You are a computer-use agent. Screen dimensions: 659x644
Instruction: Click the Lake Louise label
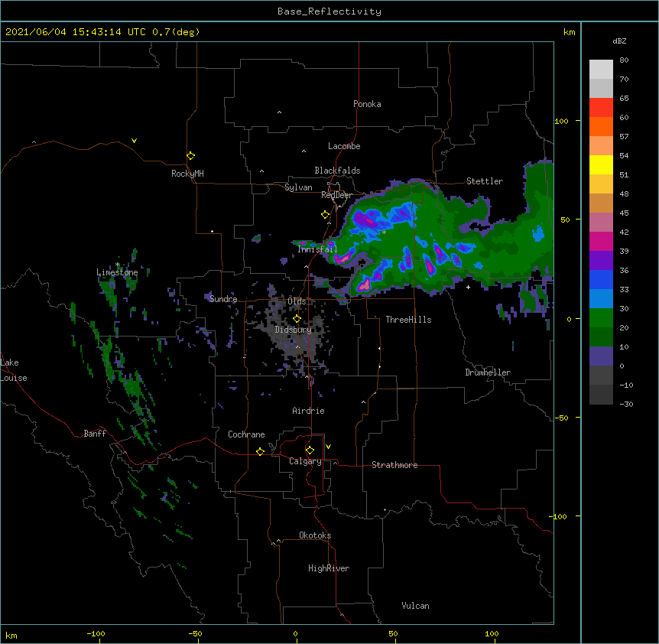tap(14, 370)
